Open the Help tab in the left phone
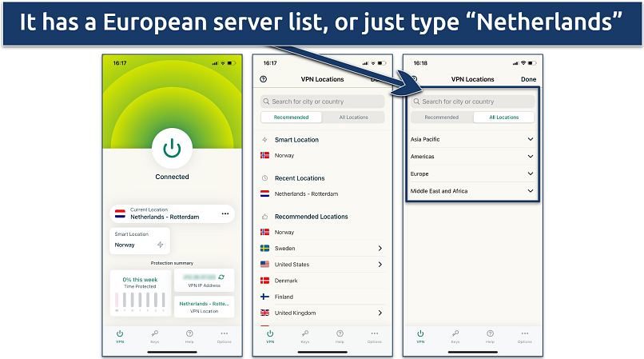Image resolution: width=644 pixels, height=359 pixels. pos(189,336)
